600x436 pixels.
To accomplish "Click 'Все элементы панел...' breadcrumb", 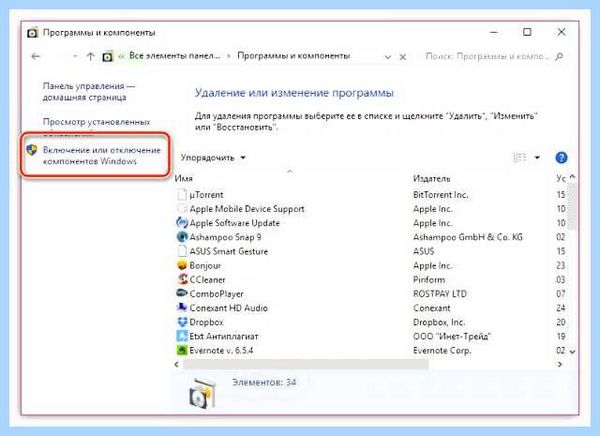I will click(174, 56).
